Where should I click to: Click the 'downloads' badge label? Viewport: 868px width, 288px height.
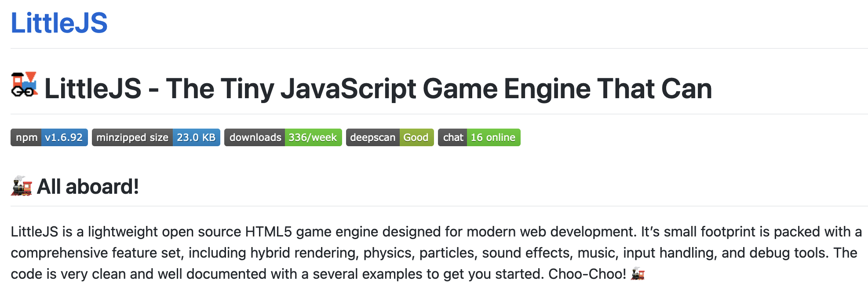[255, 137]
